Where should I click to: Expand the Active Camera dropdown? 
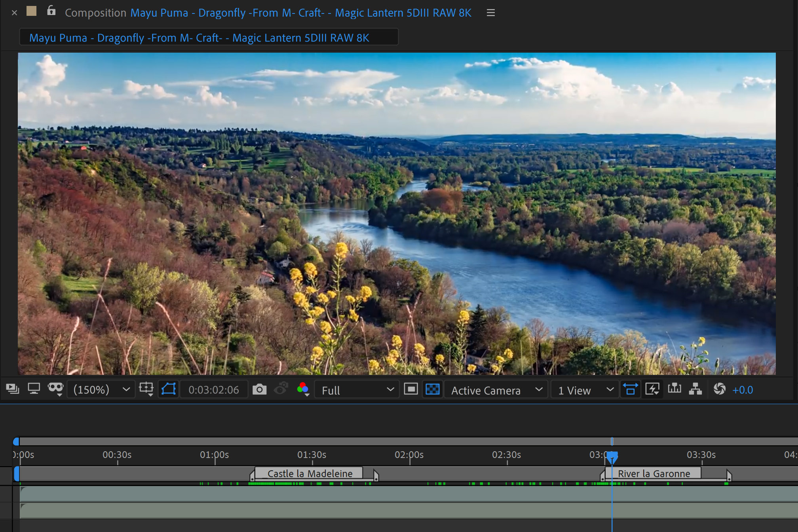click(x=540, y=389)
